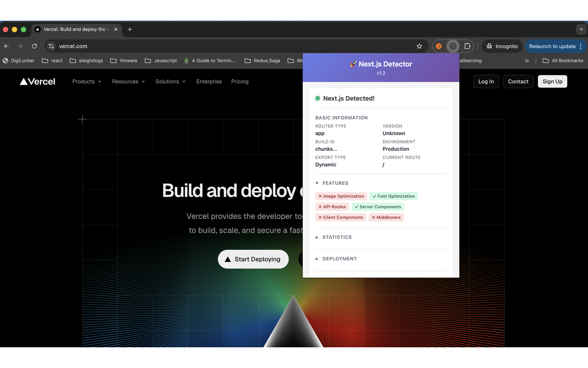Open A Guide to Termin... bookmark
This screenshot has height=368, width=588.
(x=209, y=60)
